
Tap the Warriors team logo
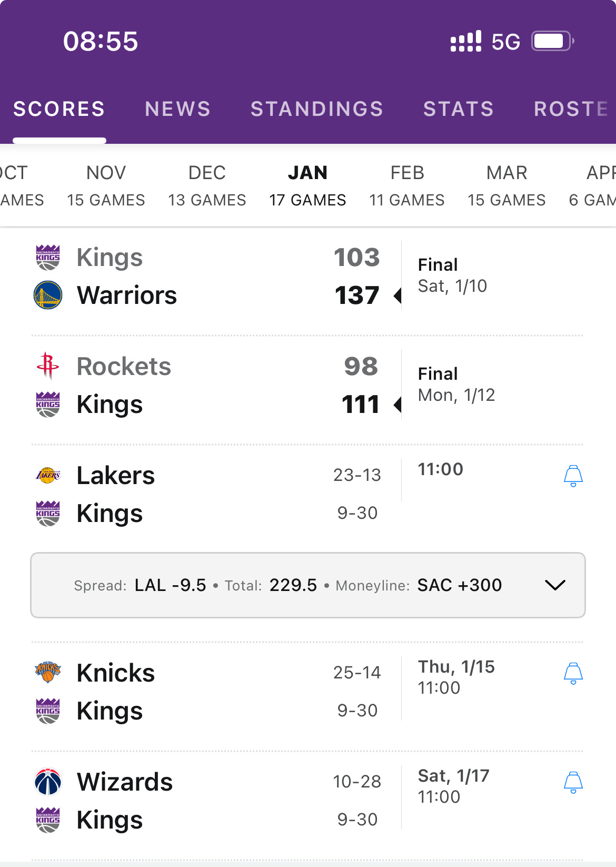[x=48, y=295]
